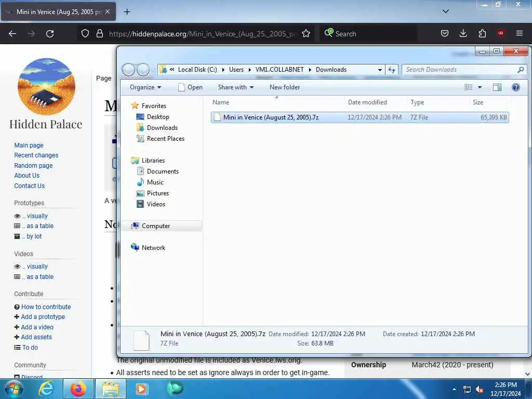Open Main page link on Hidden Palace
This screenshot has height=399, width=532.
point(29,145)
